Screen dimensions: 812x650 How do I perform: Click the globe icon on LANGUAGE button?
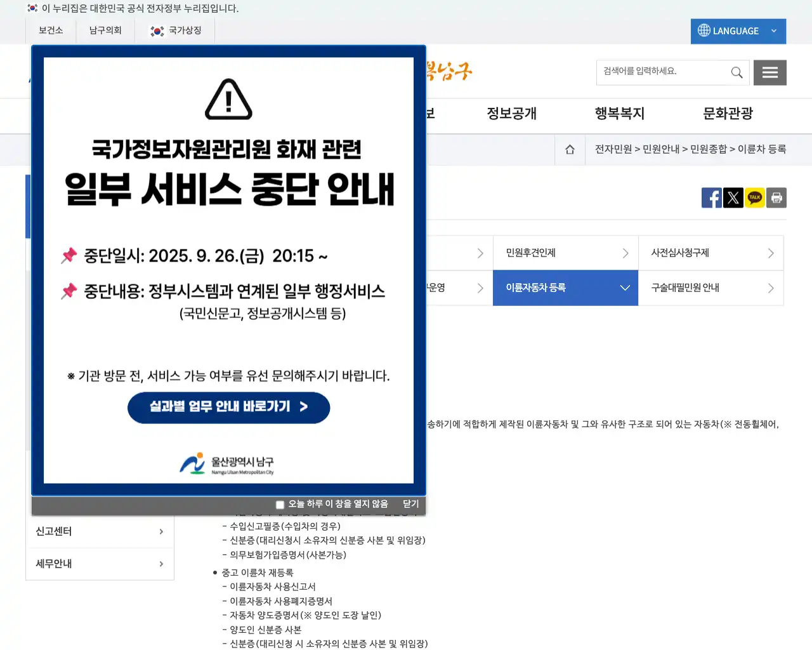(704, 30)
